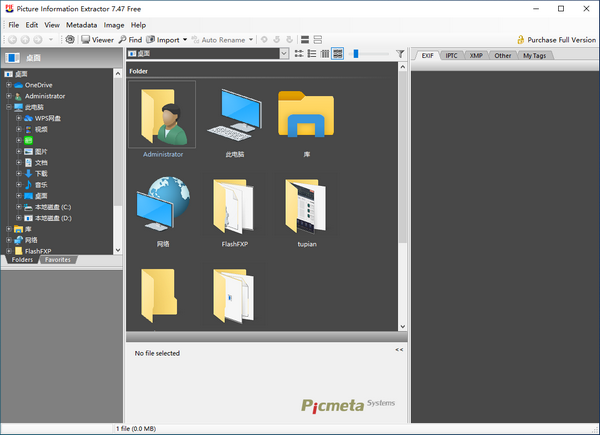Switch to the Favorites tab

57,260
